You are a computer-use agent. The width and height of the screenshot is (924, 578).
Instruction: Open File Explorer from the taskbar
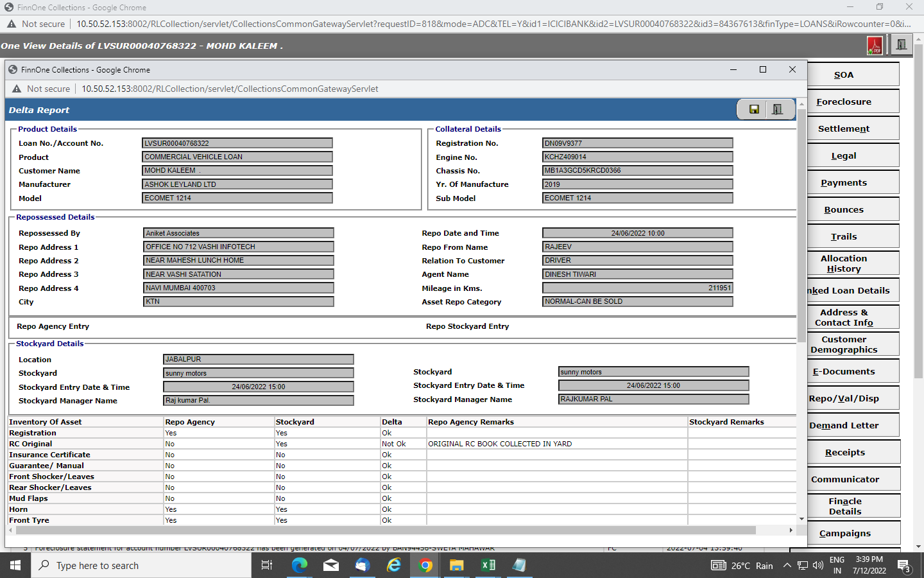click(456, 565)
